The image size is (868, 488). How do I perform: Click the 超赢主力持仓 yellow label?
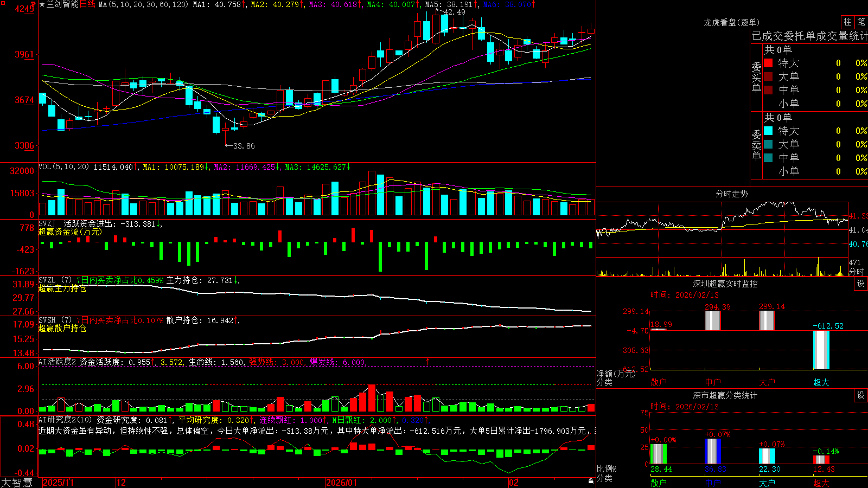click(x=62, y=288)
